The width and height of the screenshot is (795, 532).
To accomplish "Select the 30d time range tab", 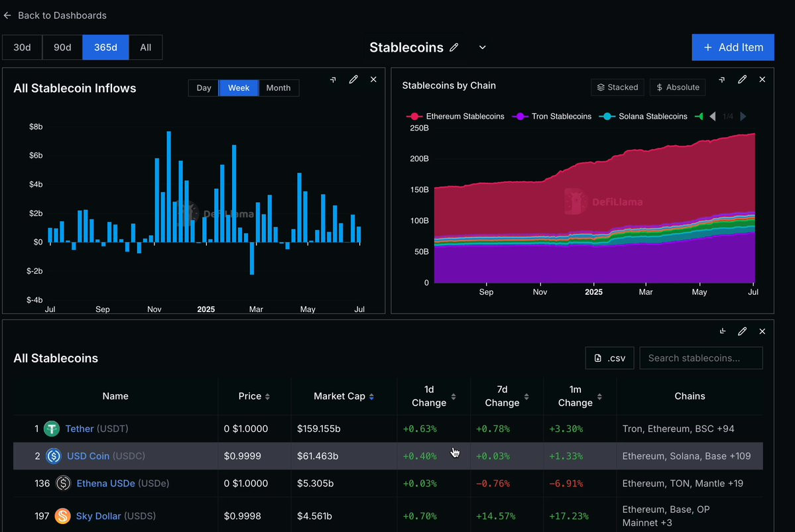I will 23,47.
